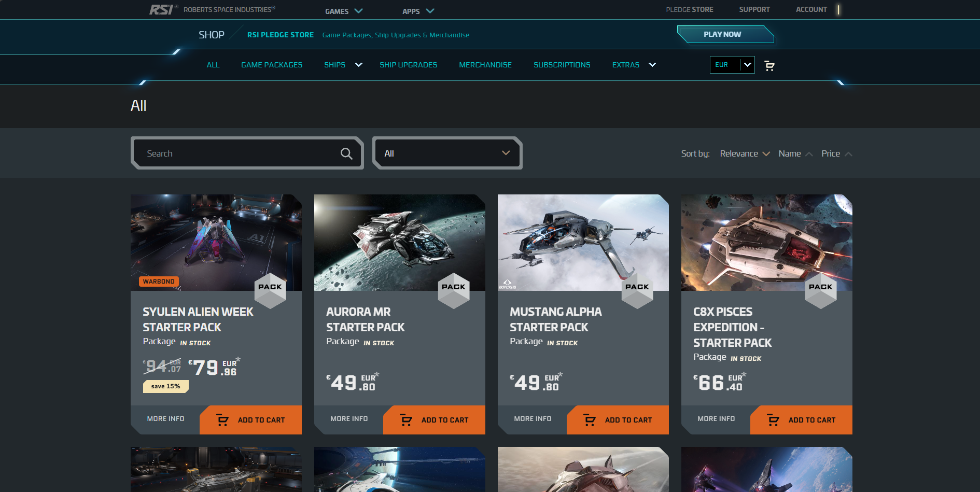Click the 79.96 EUR discounted price
This screenshot has height=492, width=980.
(x=214, y=367)
